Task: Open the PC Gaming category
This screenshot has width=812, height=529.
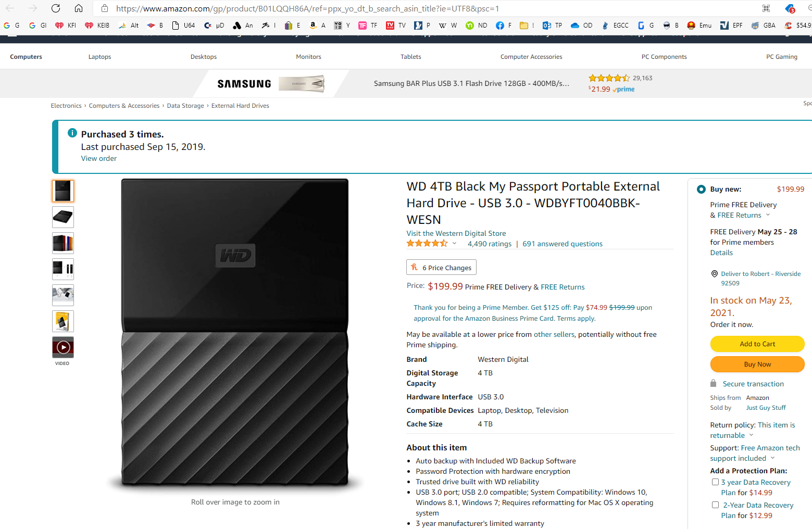Action: point(782,57)
